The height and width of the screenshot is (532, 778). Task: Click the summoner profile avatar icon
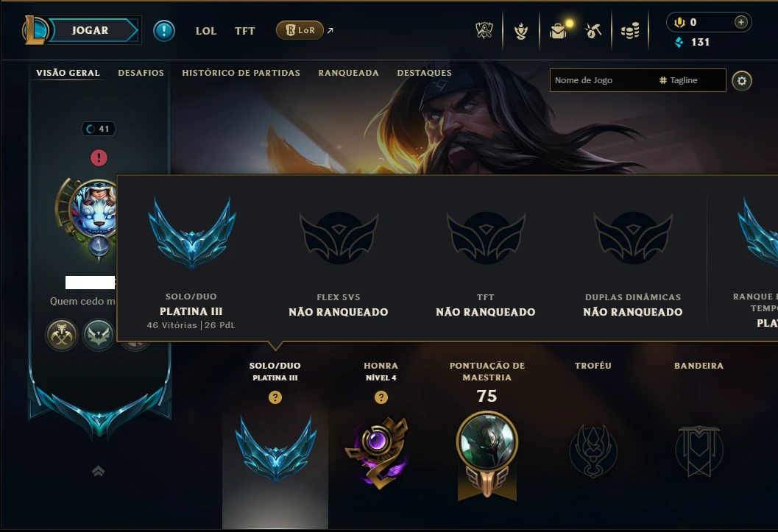pos(94,208)
